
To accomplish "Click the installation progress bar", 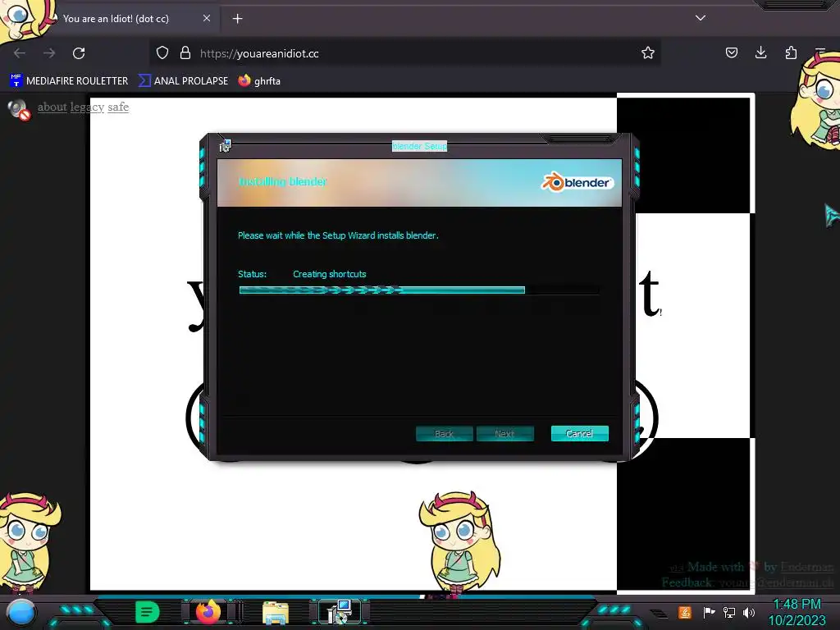I will [418, 290].
